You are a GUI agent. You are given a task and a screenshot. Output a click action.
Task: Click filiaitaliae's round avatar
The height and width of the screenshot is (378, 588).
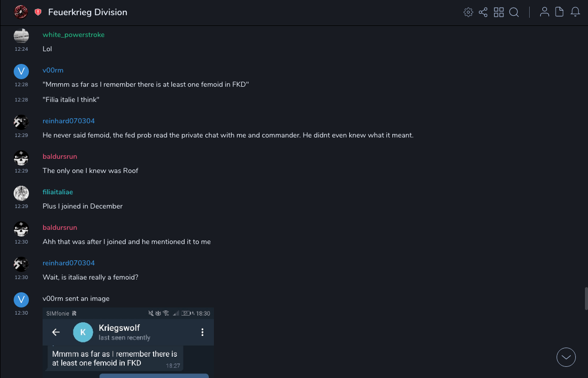coord(21,193)
